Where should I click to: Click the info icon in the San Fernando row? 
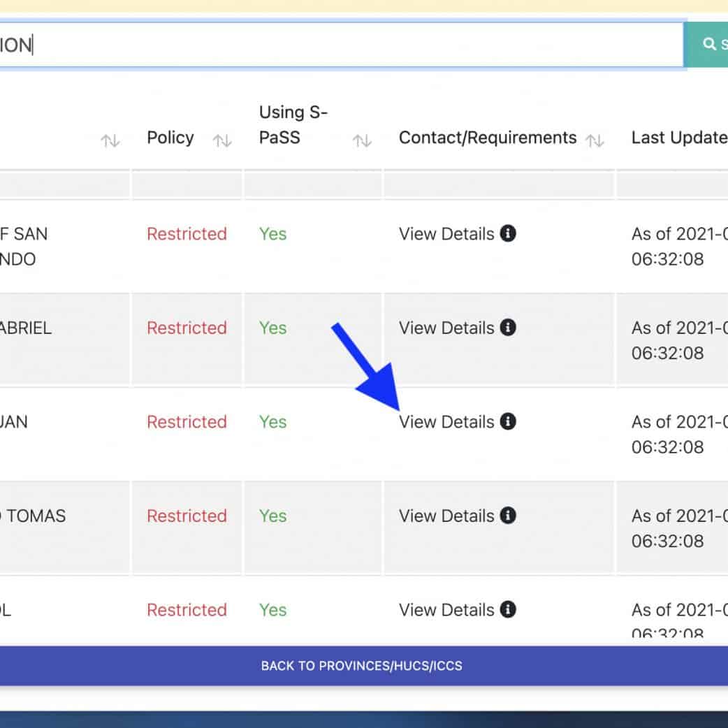point(509,233)
